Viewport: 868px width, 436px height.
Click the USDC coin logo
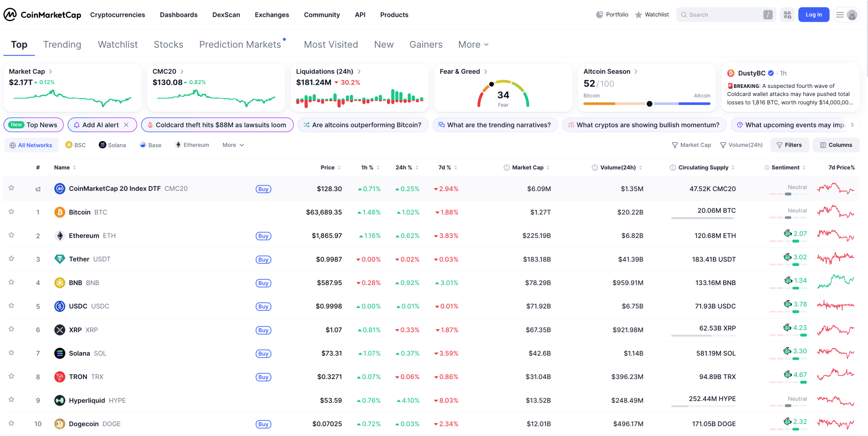click(60, 306)
